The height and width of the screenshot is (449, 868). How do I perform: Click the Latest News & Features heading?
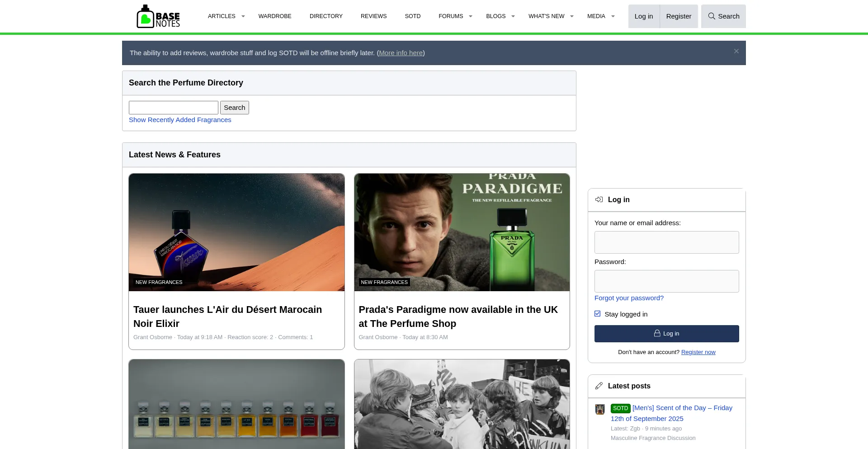[x=175, y=155]
